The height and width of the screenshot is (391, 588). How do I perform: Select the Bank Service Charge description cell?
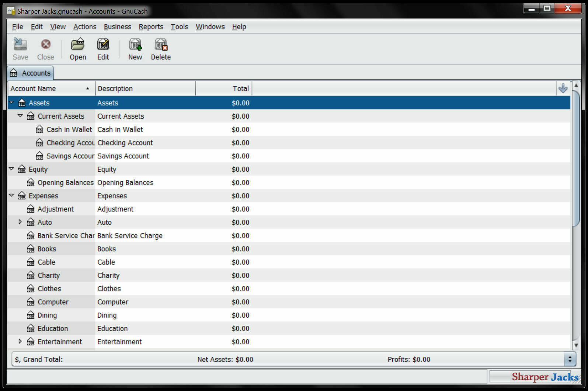point(130,235)
